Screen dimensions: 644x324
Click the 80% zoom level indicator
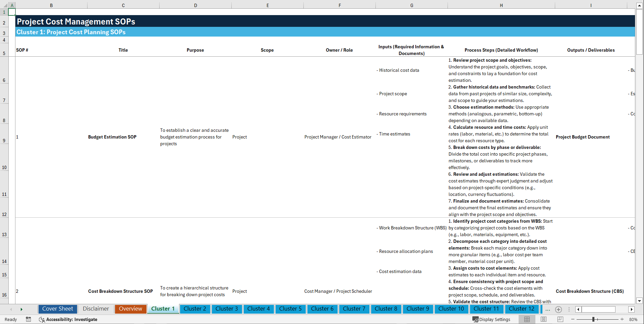pyautogui.click(x=634, y=319)
